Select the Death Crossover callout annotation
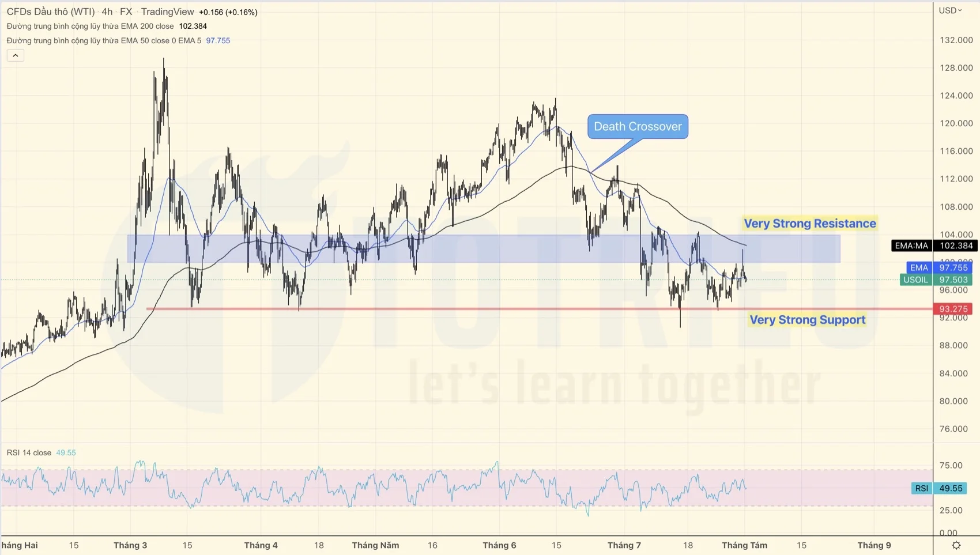Screen dimensions: 980x555 coord(638,127)
